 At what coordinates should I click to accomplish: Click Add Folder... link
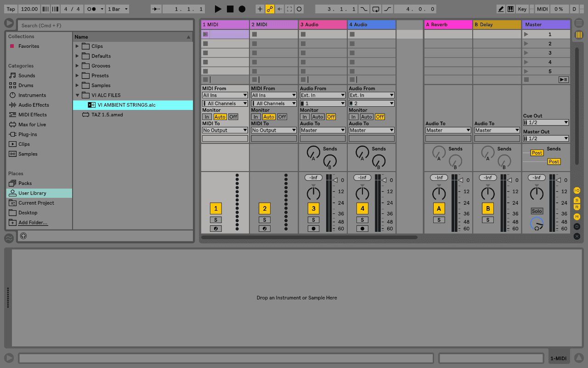click(x=33, y=223)
